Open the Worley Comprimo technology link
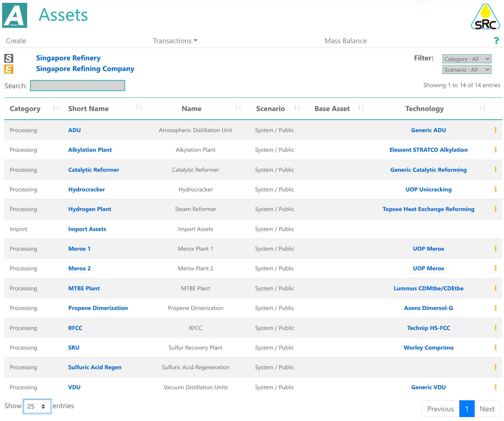This screenshot has height=421, width=504. point(429,347)
